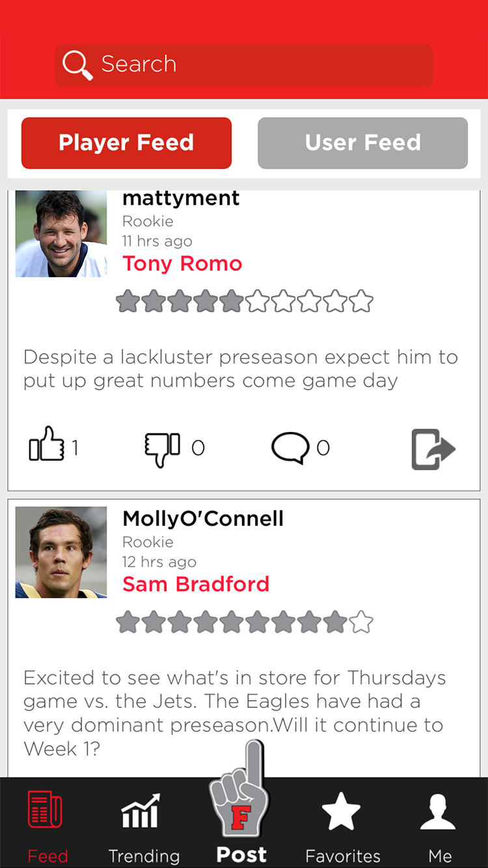
Task: Click the mattyment username
Action: [x=181, y=198]
